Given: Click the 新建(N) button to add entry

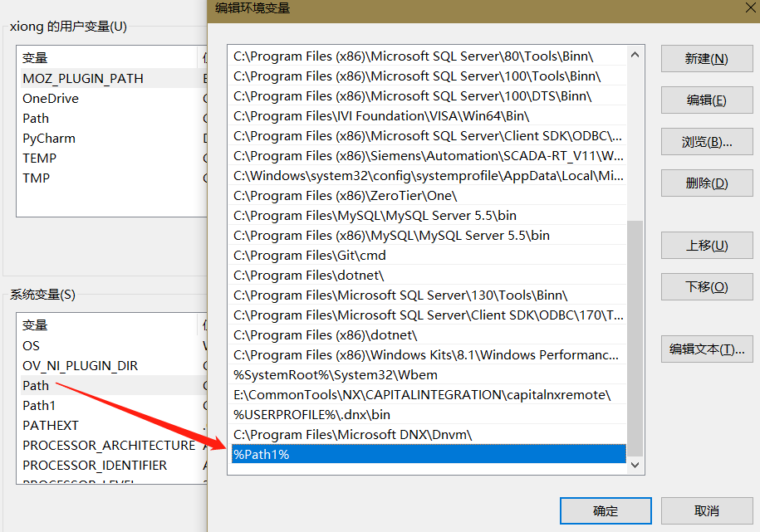Looking at the screenshot, I should click(x=705, y=58).
